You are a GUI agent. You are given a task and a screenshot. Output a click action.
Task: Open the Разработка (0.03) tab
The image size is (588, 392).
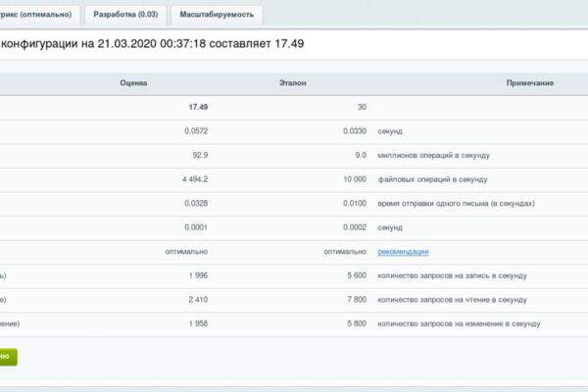point(125,15)
